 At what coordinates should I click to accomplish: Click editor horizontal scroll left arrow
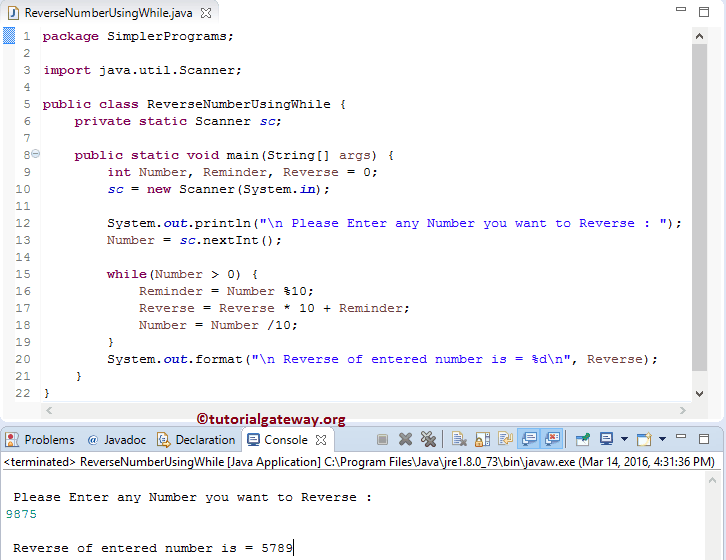tap(49, 410)
